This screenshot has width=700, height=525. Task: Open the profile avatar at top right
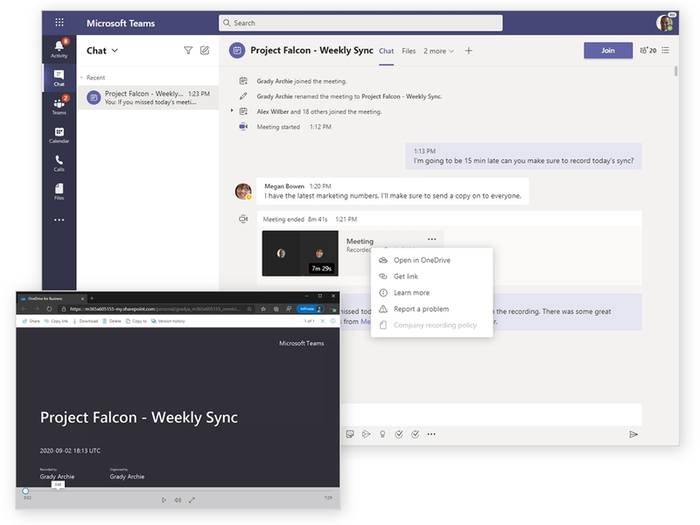pyautogui.click(x=664, y=23)
